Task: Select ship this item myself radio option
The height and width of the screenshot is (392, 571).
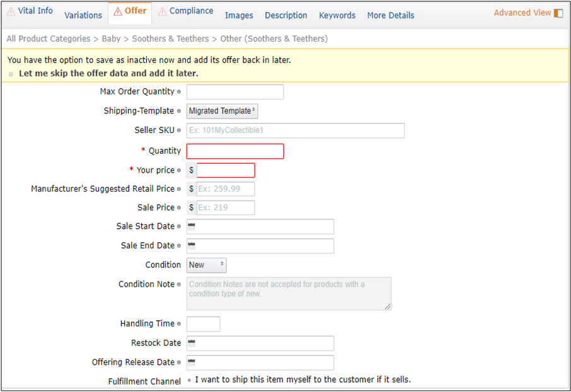Action: tap(189, 380)
